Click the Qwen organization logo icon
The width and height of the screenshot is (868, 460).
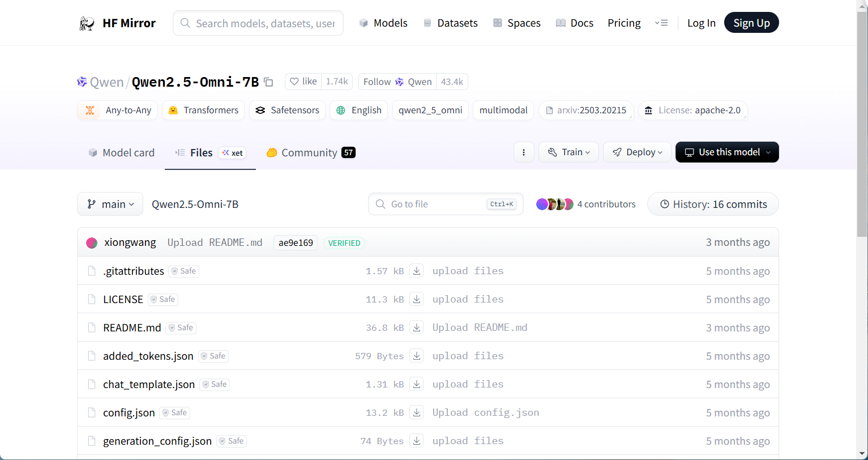point(82,82)
